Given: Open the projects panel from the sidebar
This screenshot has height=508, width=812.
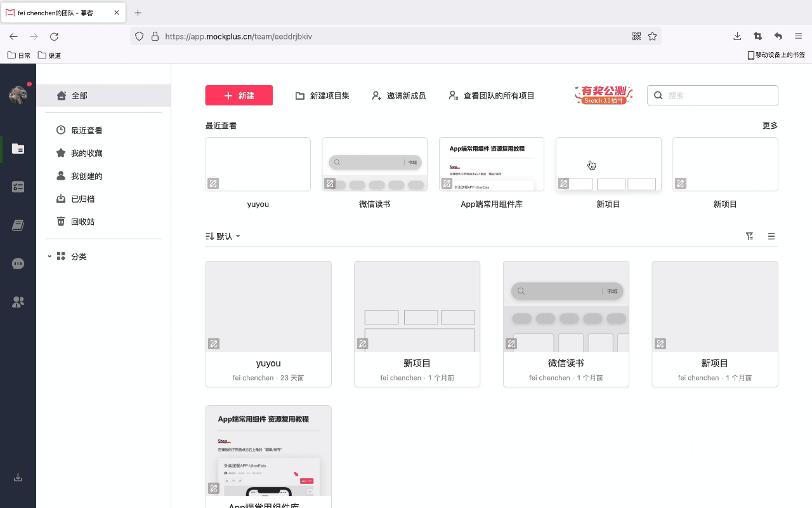Looking at the screenshot, I should click(18, 150).
